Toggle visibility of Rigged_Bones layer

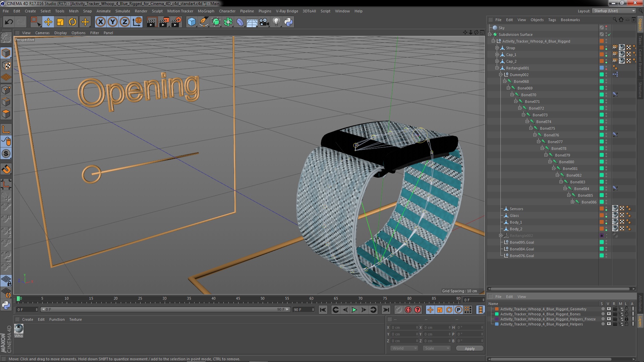point(608,314)
